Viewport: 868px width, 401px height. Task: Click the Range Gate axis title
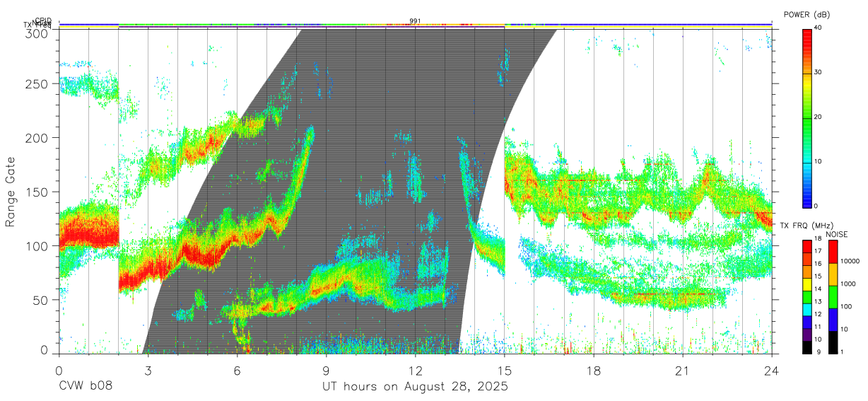pyautogui.click(x=11, y=191)
